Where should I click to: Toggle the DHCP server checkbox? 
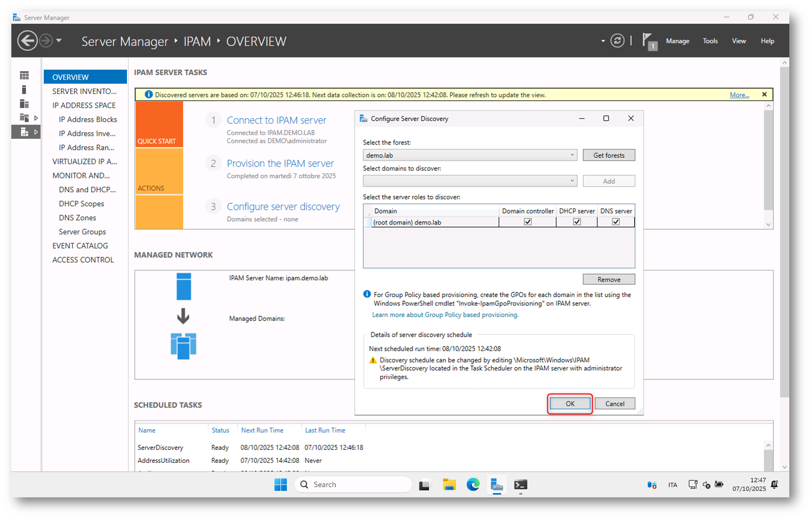577,222
